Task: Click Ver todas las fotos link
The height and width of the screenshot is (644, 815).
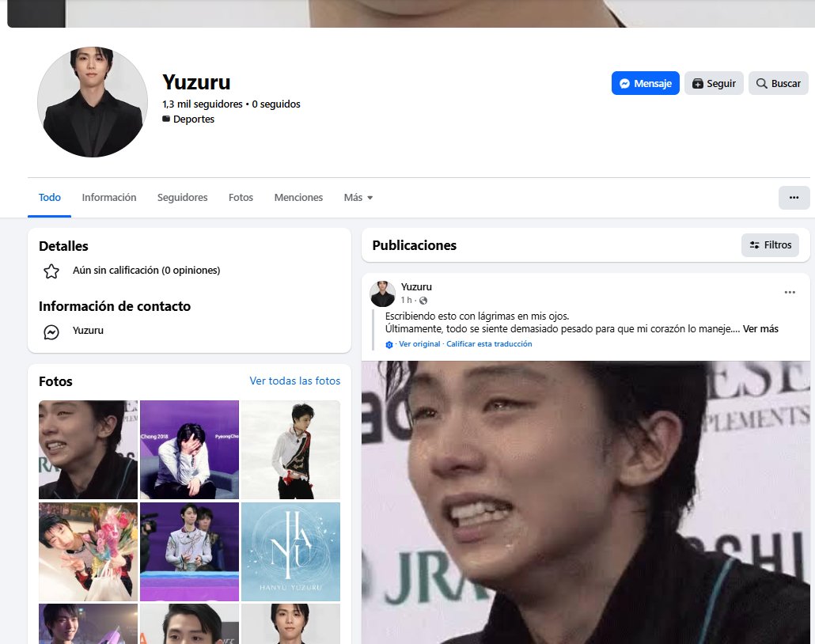Action: tap(294, 381)
